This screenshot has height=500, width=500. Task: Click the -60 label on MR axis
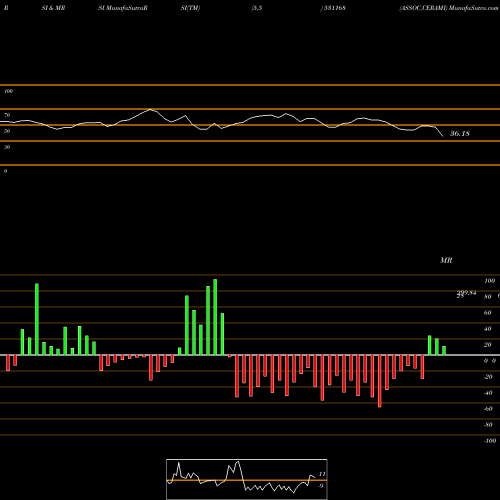pos(488,409)
